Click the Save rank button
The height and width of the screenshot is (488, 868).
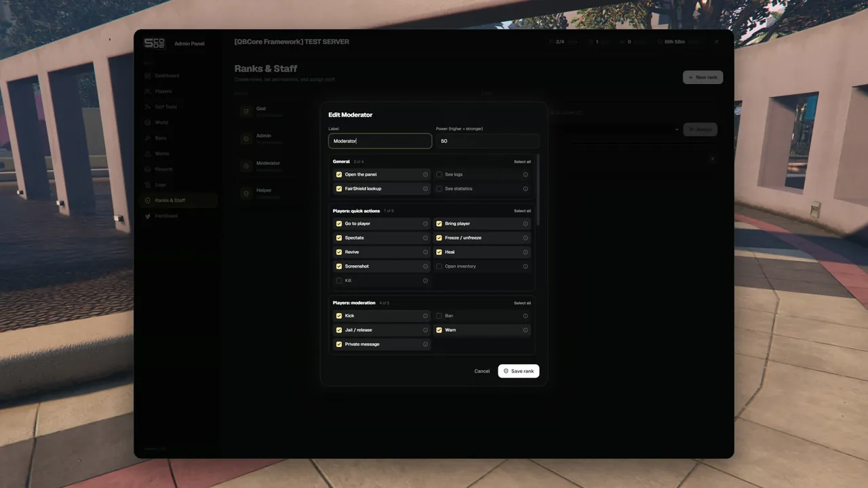519,371
